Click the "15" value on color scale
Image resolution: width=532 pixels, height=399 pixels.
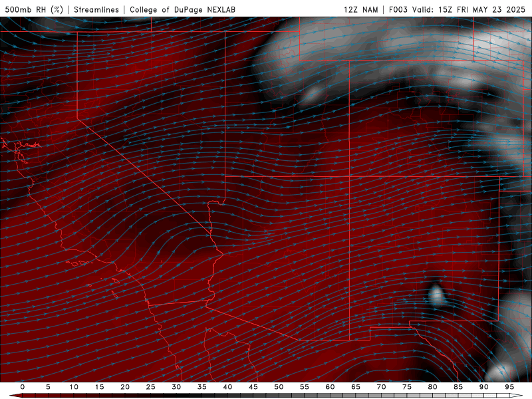tap(99, 387)
